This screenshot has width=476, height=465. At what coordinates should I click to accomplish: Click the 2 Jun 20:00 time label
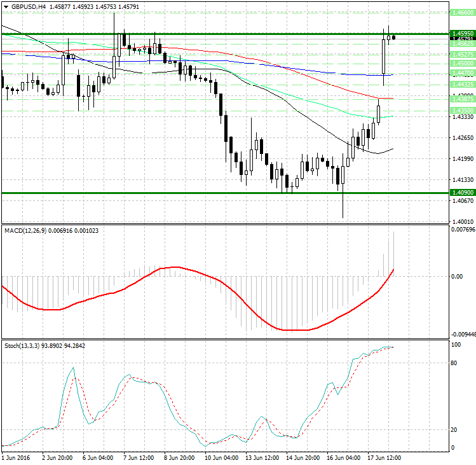(x=57, y=458)
